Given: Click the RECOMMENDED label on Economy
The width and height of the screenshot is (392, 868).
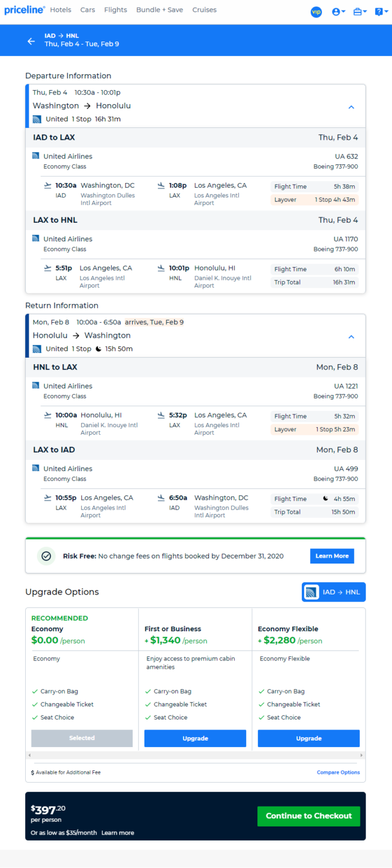Looking at the screenshot, I should coord(60,618).
